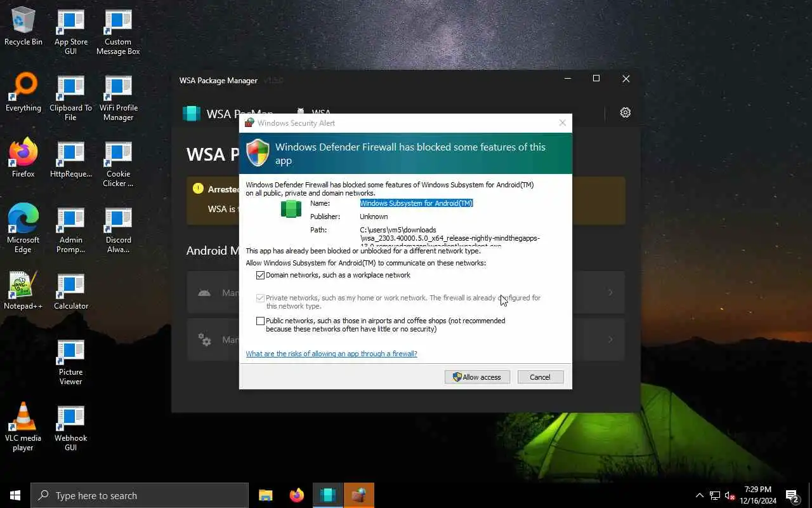Click the app Name field in the alert
The height and width of the screenshot is (508, 812).
tap(416, 203)
